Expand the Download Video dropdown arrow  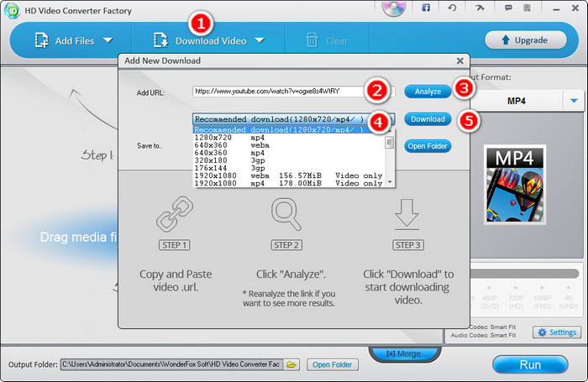point(260,40)
